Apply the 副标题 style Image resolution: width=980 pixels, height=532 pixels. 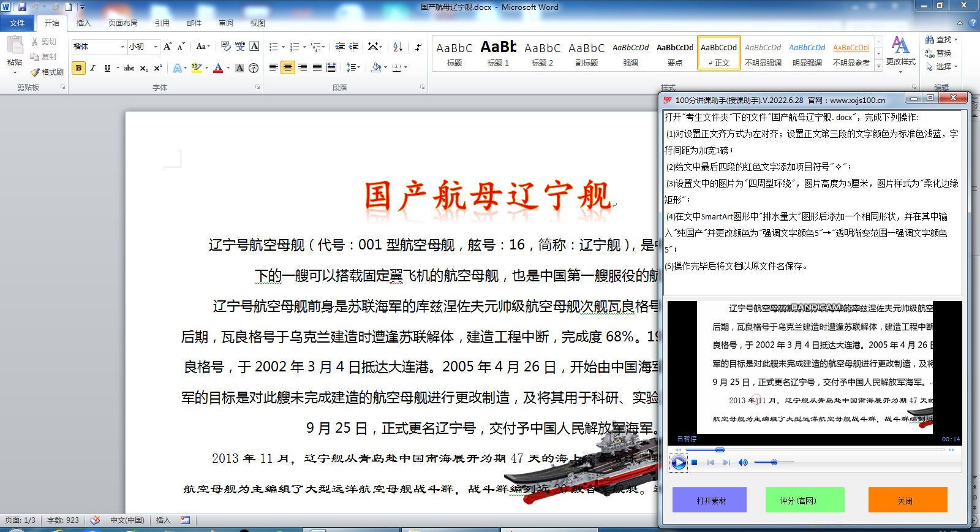pos(587,53)
